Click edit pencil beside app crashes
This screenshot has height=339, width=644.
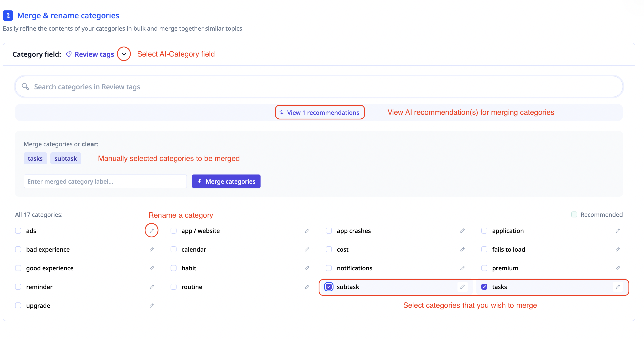click(462, 230)
